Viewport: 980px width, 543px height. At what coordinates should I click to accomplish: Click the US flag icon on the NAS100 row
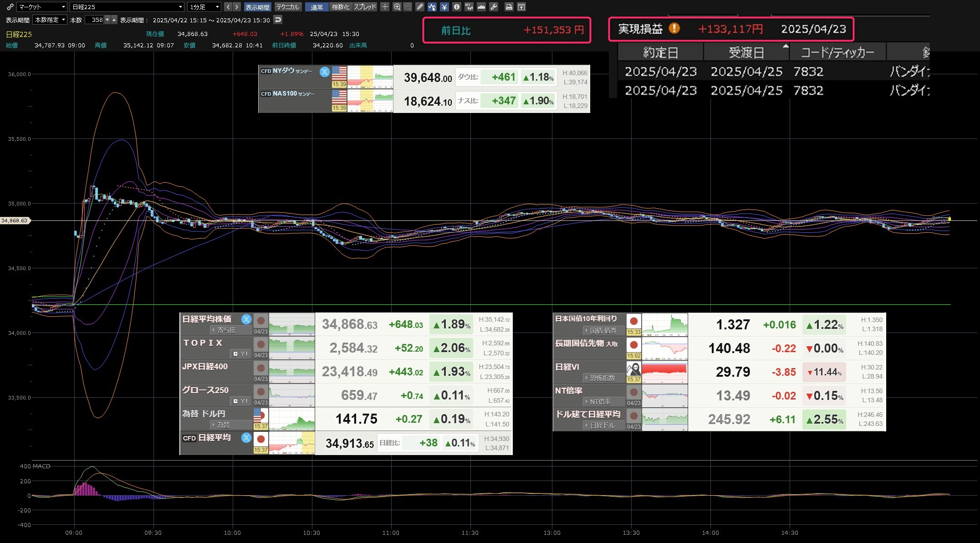pos(339,97)
